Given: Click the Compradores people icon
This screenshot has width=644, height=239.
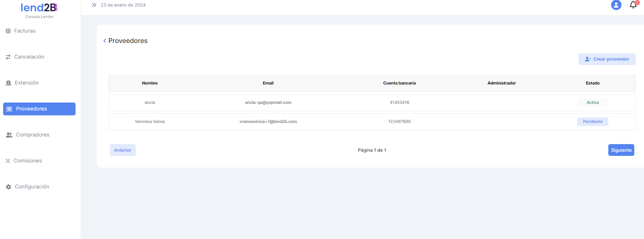Looking at the screenshot, I should pyautogui.click(x=9, y=135).
